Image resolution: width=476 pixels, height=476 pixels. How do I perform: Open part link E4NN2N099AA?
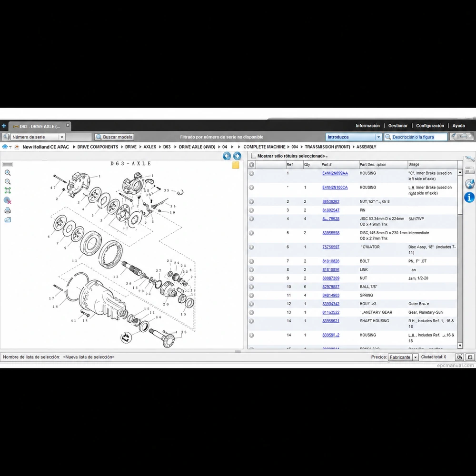click(x=335, y=173)
